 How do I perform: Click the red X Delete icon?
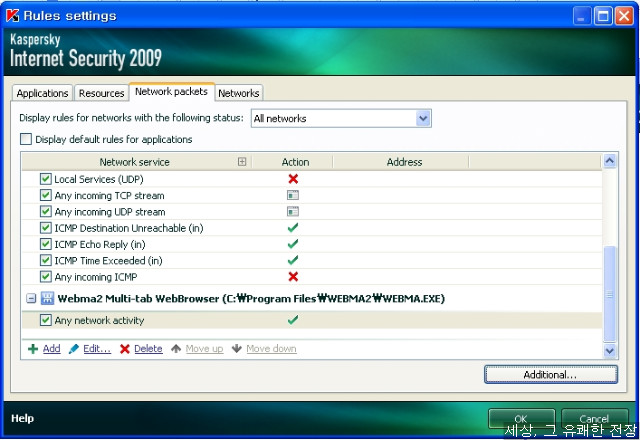pyautogui.click(x=125, y=349)
